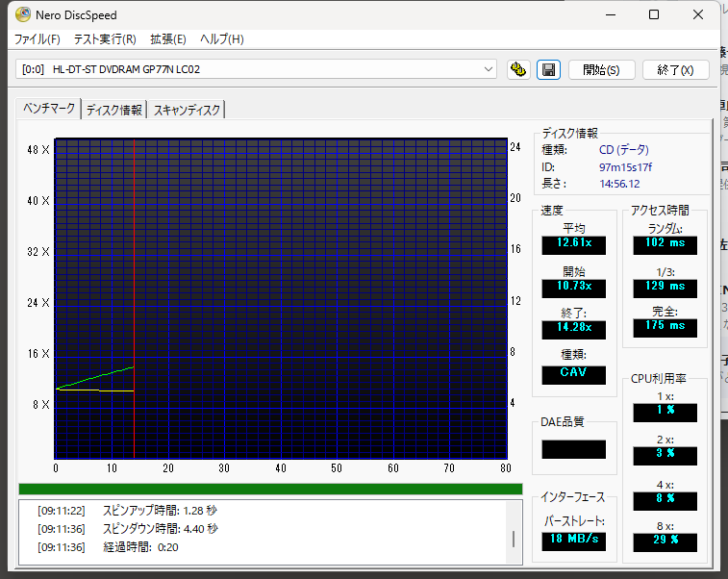728x579 pixels.
Task: Close the Nero DiscSpeed window
Action: 698,14
